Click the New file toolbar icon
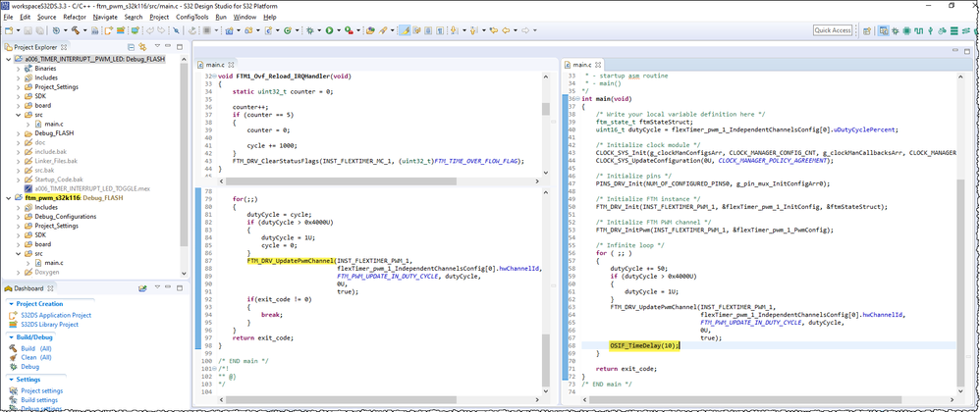This screenshot has width=980, height=412. 9,30
